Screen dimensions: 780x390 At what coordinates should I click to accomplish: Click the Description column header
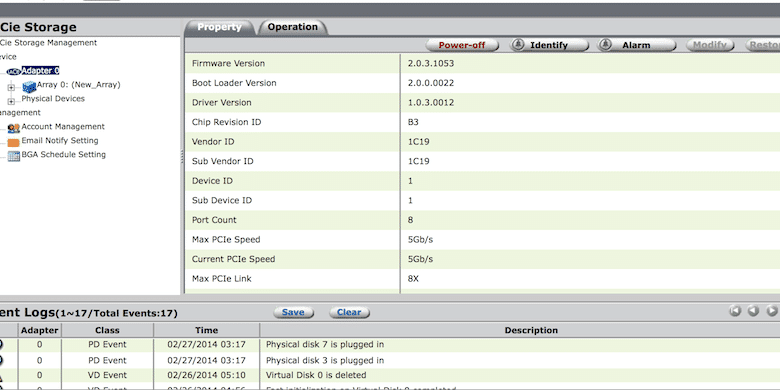(531, 330)
